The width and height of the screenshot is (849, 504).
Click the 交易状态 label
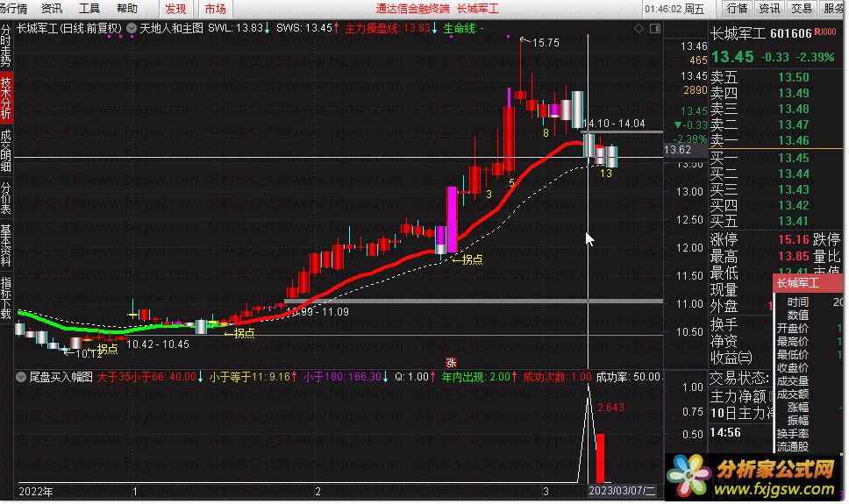[x=739, y=377]
